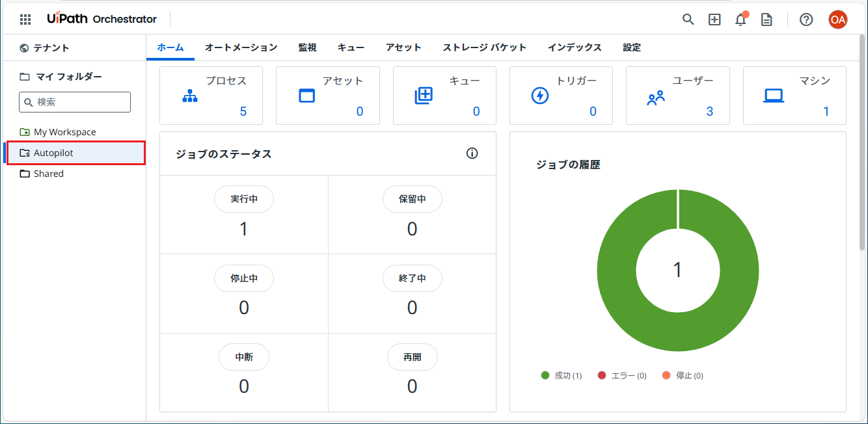The width and height of the screenshot is (868, 424).
Task: Click the 停止中 status button
Action: (244, 278)
